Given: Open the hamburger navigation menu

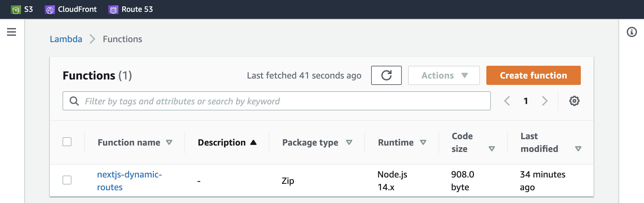Looking at the screenshot, I should (11, 32).
